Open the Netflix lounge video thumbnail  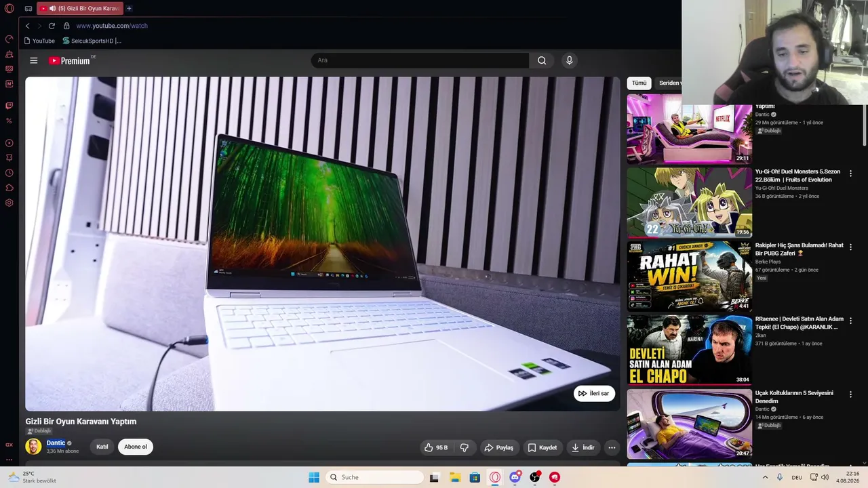click(689, 129)
